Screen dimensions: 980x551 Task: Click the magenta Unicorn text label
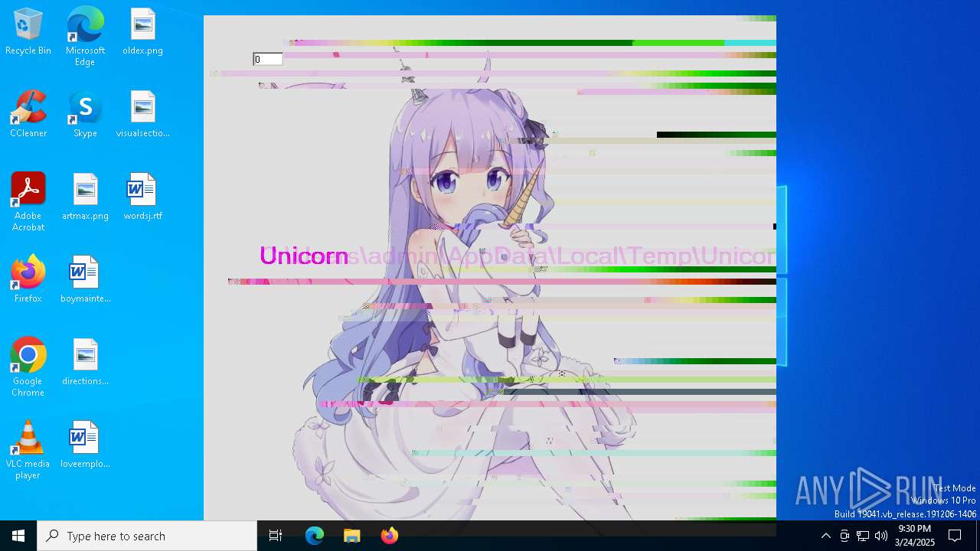[x=304, y=256]
